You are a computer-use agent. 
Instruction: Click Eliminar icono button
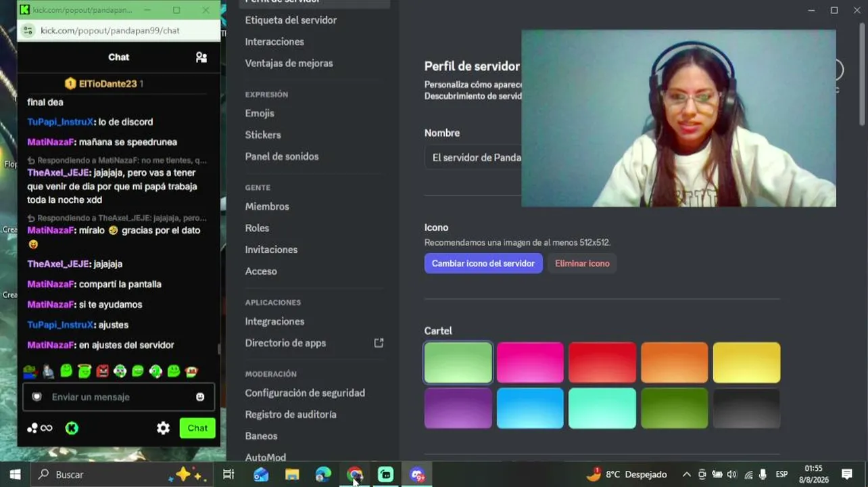[x=582, y=264]
